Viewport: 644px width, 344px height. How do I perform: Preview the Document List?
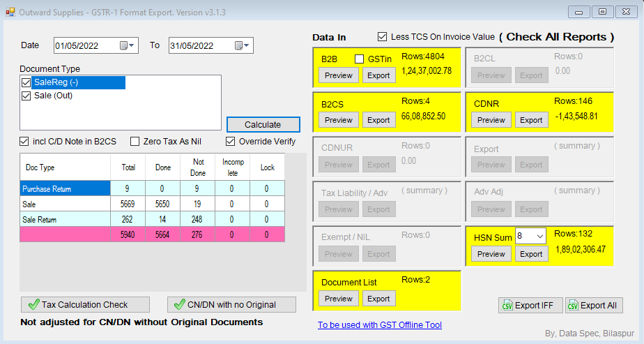339,299
